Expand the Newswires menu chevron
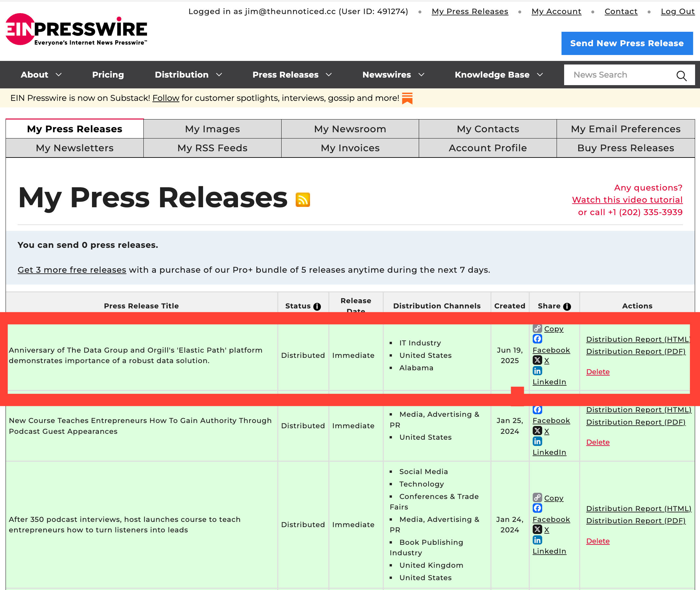Screen dimensions: 700x590 (x=421, y=75)
